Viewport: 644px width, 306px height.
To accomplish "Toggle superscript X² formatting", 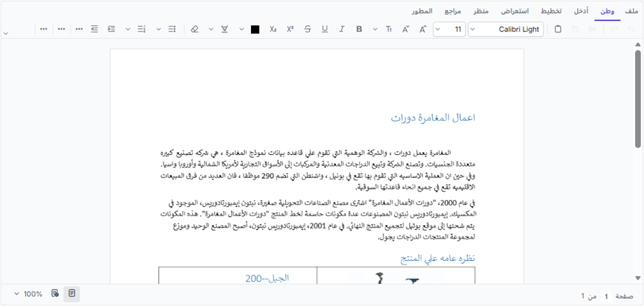I will click(290, 29).
